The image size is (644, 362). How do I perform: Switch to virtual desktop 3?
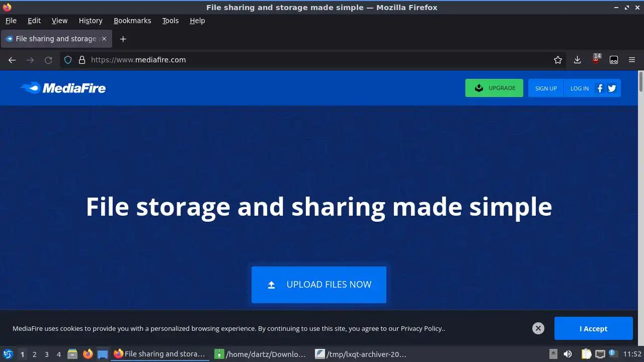point(46,354)
